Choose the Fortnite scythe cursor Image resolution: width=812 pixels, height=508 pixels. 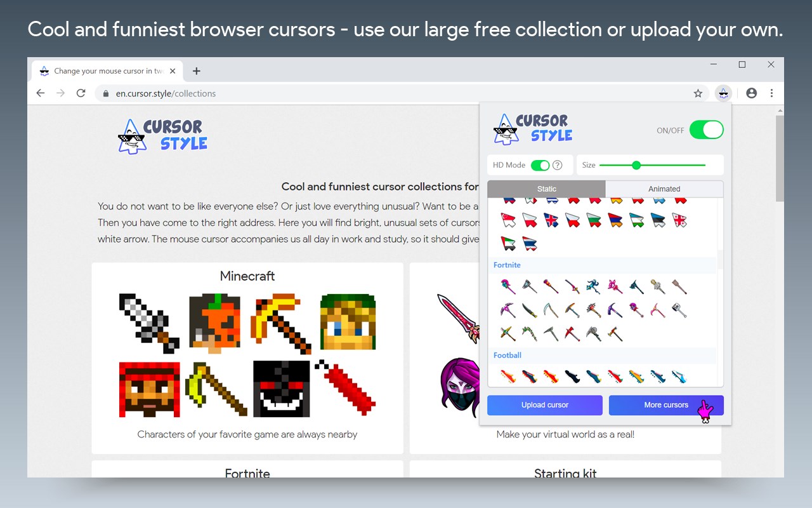click(x=551, y=311)
